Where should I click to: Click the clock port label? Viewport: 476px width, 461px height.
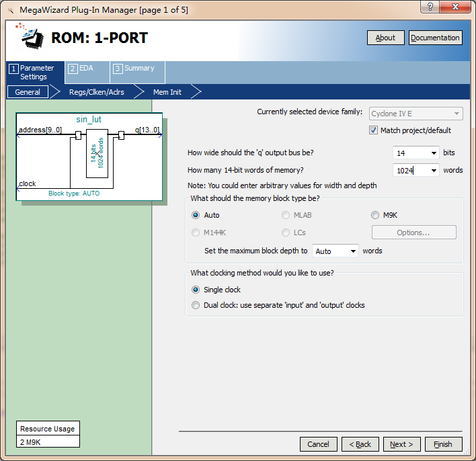(x=28, y=183)
